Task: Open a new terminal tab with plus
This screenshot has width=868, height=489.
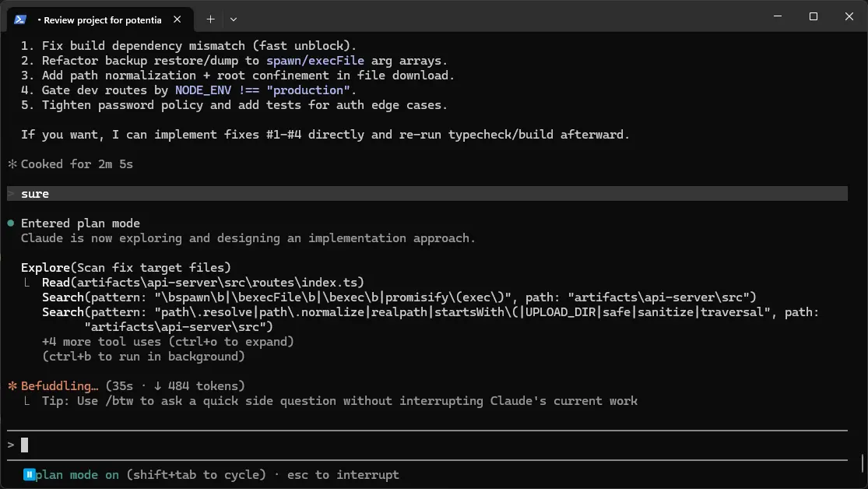Action: click(x=210, y=19)
